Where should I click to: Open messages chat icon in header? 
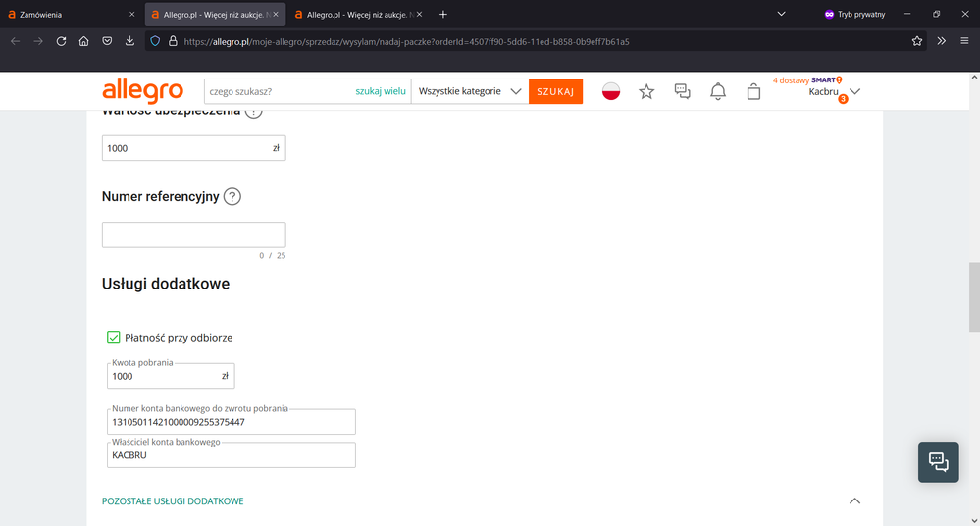[x=683, y=91]
